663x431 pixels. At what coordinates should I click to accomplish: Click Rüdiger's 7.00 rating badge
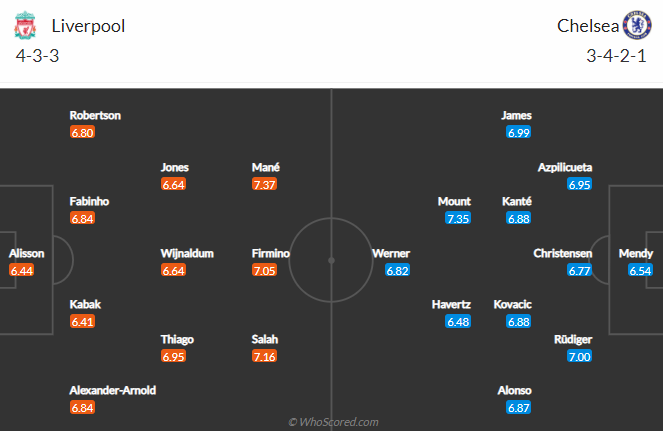point(580,356)
